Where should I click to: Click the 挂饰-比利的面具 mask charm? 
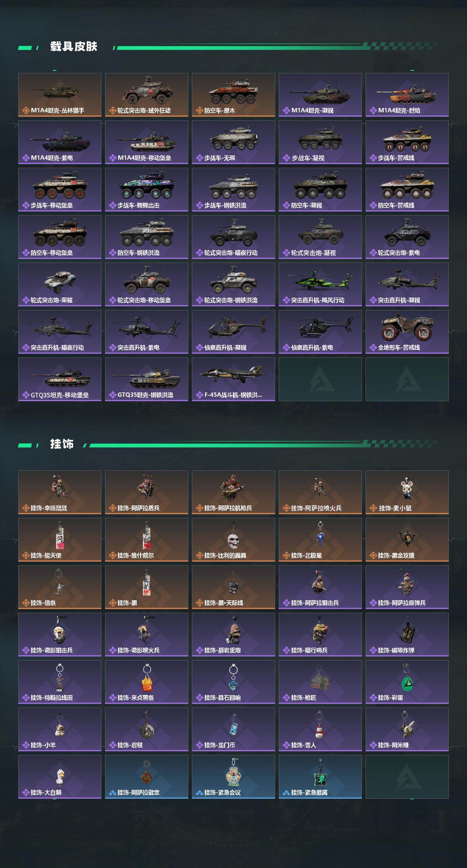click(x=233, y=540)
